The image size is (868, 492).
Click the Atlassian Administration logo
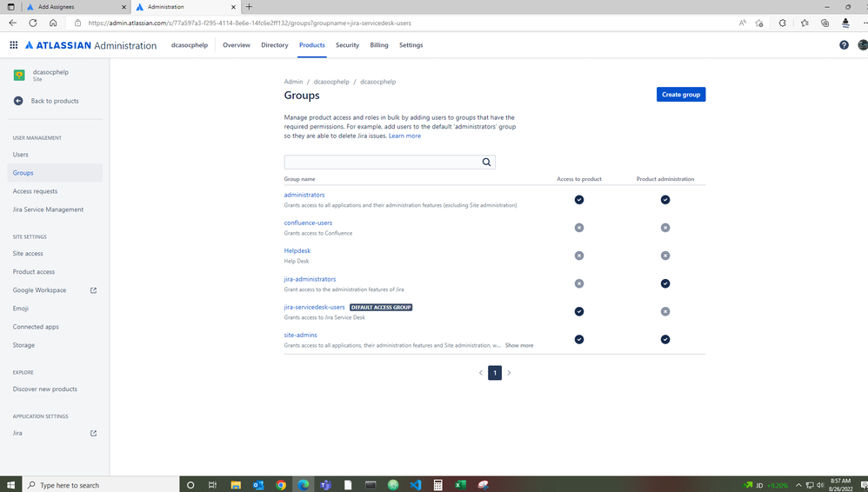(x=90, y=45)
